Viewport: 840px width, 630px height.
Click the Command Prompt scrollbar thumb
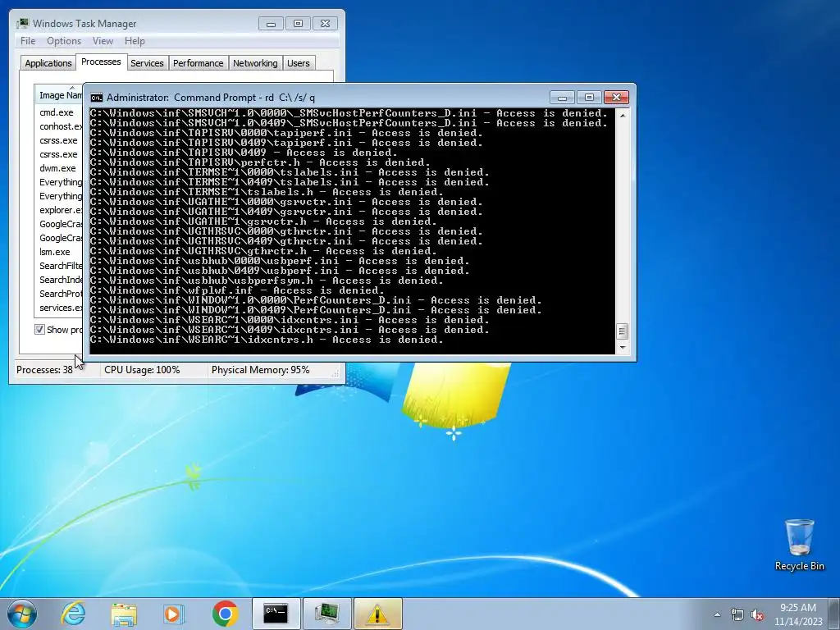[622, 331]
